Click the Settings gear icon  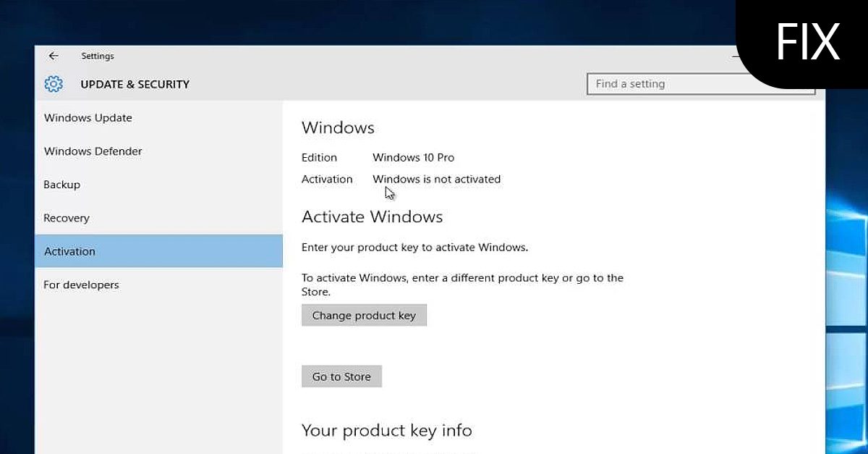54,84
